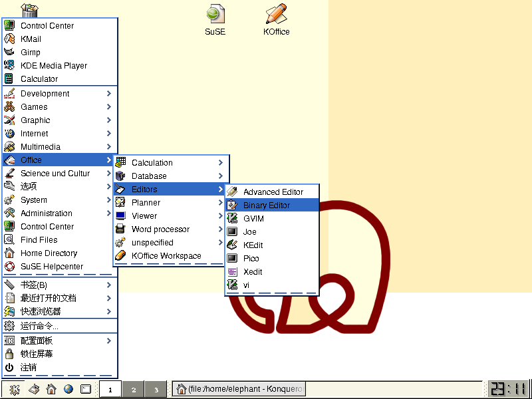532x399 pixels.
Task: Click the Editors menu item icon
Action: [120, 189]
